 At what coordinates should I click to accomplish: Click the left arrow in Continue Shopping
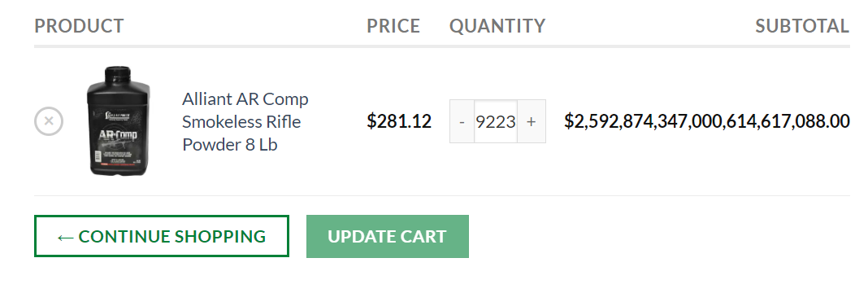(65, 237)
